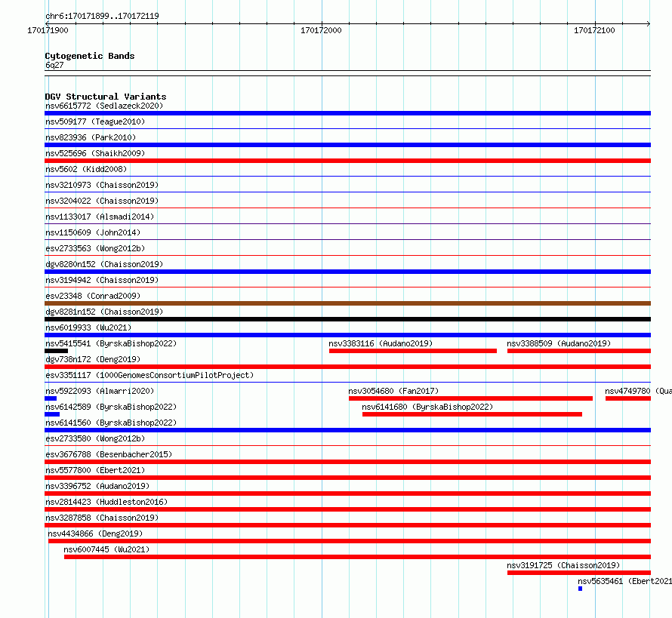Screen dimensions: 672x618
Task: Select nsv3194942 (Chaisson2019) label
Action: [102, 280]
